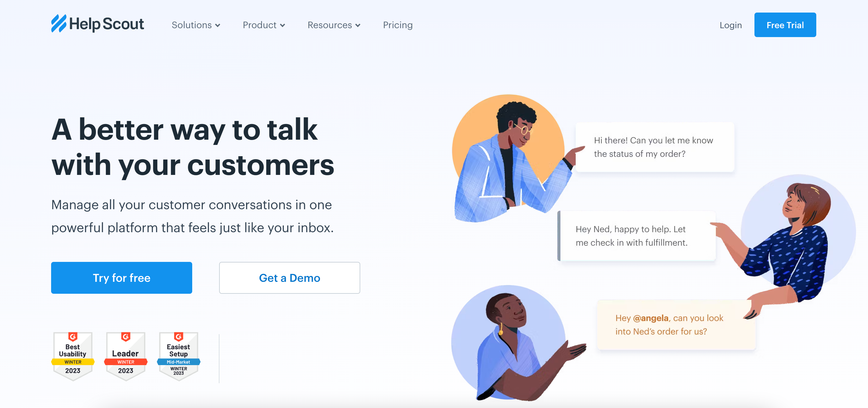The image size is (868, 408).
Task: Click the order status chat bubble
Action: pos(655,147)
